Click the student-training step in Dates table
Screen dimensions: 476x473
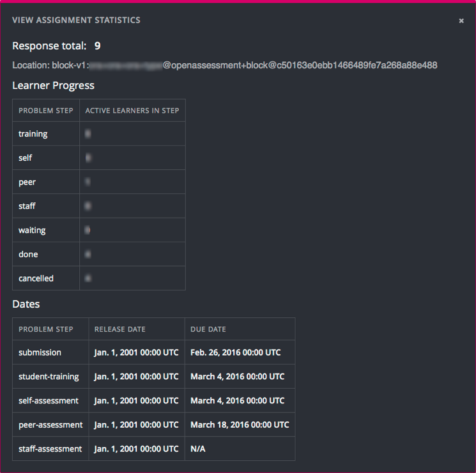49,377
